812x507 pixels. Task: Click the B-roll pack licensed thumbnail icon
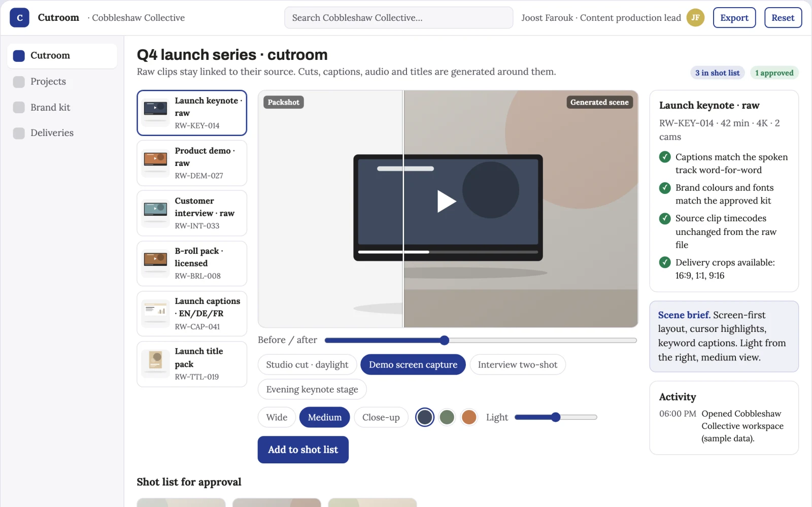pos(155,263)
